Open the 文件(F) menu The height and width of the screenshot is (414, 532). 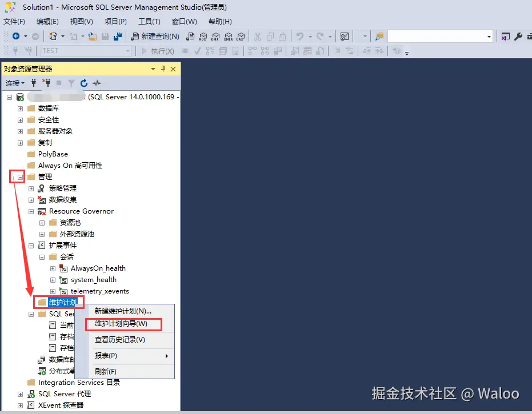pos(14,22)
